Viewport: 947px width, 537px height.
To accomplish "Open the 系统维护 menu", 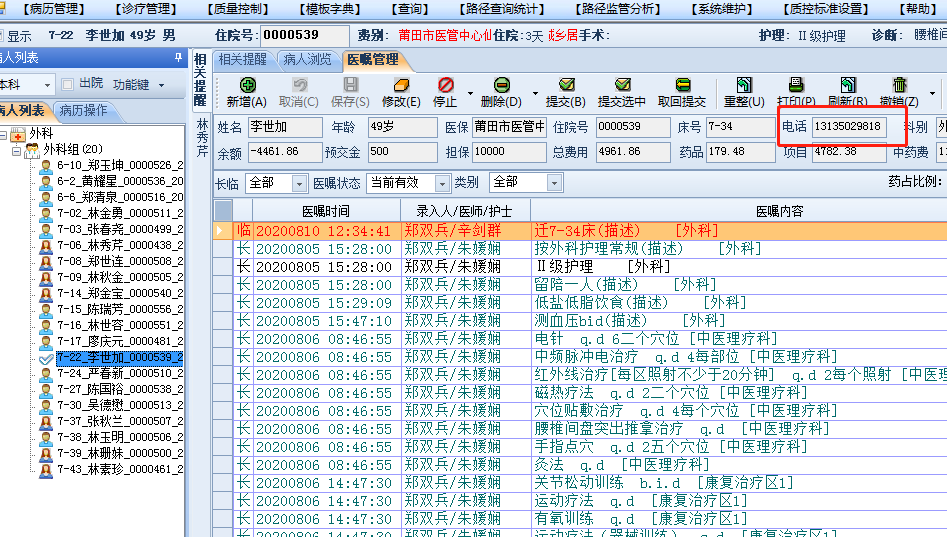I will click(722, 9).
